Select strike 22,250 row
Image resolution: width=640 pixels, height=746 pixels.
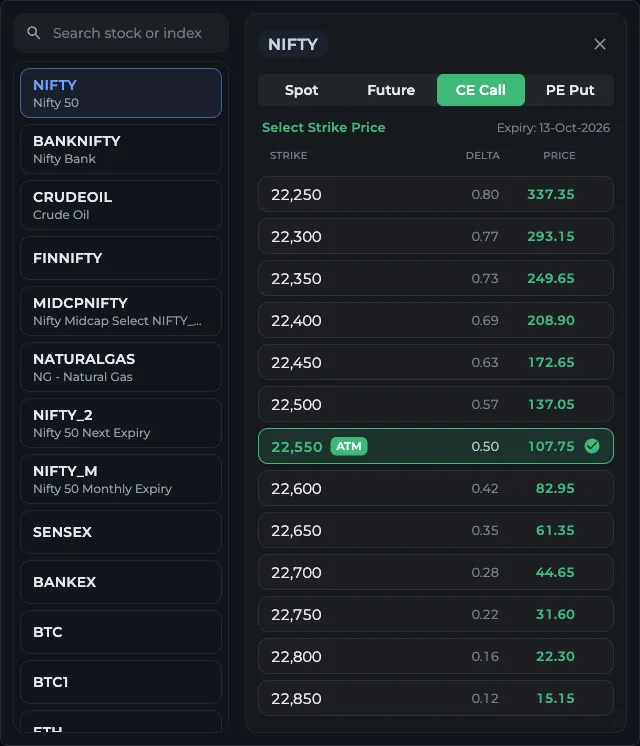click(x=436, y=194)
